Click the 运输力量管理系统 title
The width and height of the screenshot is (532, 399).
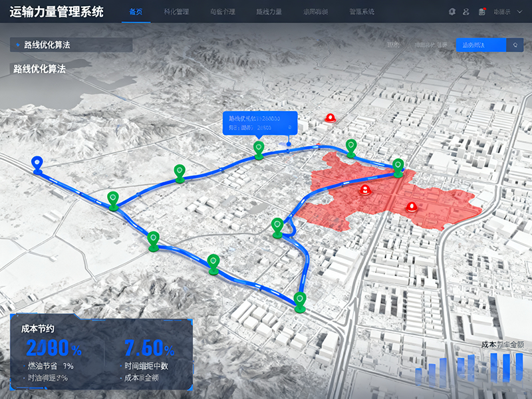point(57,12)
